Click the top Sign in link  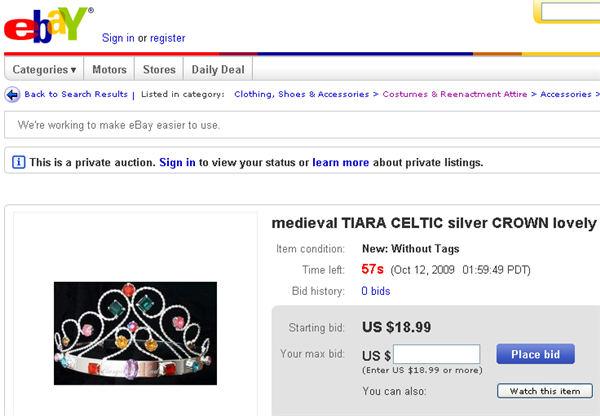click(118, 38)
